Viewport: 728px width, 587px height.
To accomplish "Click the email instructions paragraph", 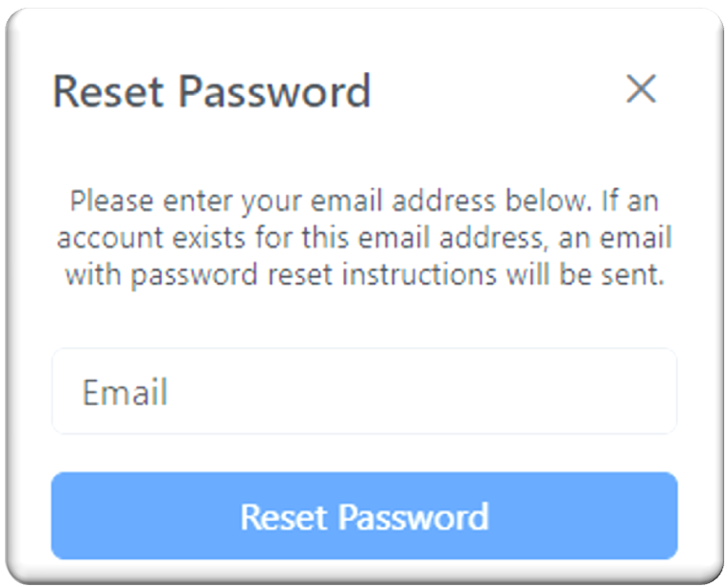I will tap(364, 238).
